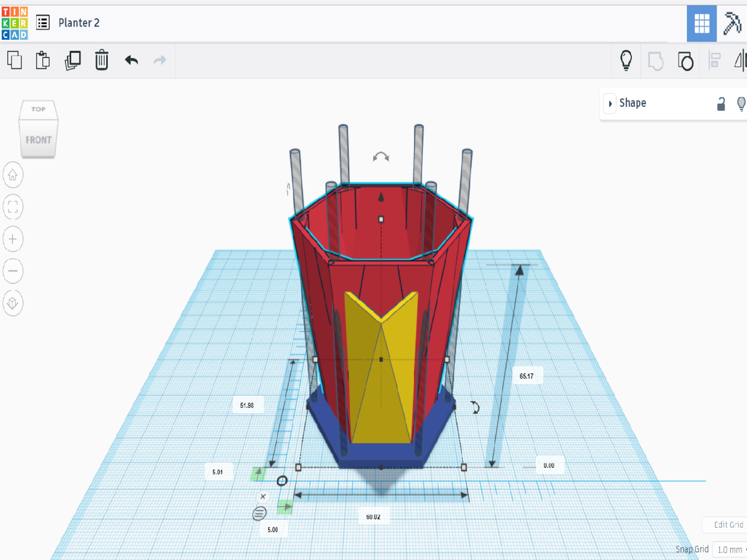
Task: Zoom in the viewport
Action: 13,239
